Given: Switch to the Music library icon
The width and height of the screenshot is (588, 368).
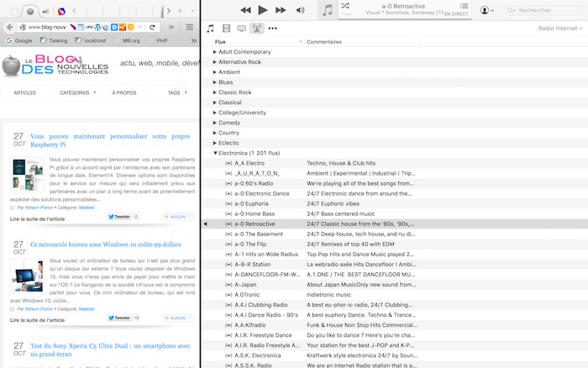Looking at the screenshot, I should click(211, 28).
